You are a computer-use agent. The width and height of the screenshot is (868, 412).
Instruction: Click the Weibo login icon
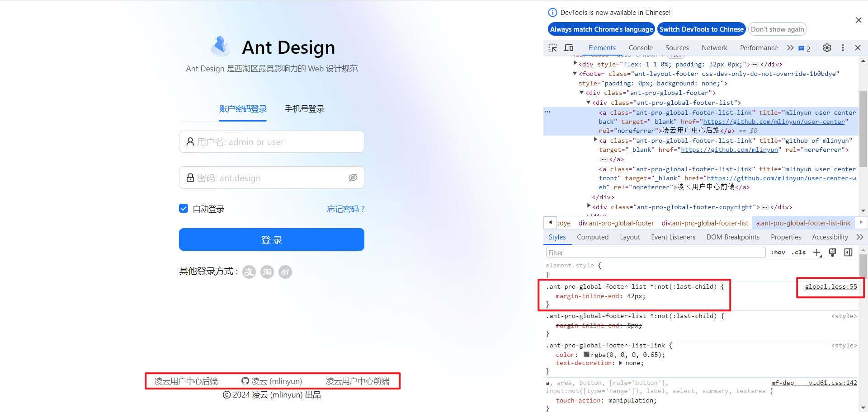[x=285, y=272]
